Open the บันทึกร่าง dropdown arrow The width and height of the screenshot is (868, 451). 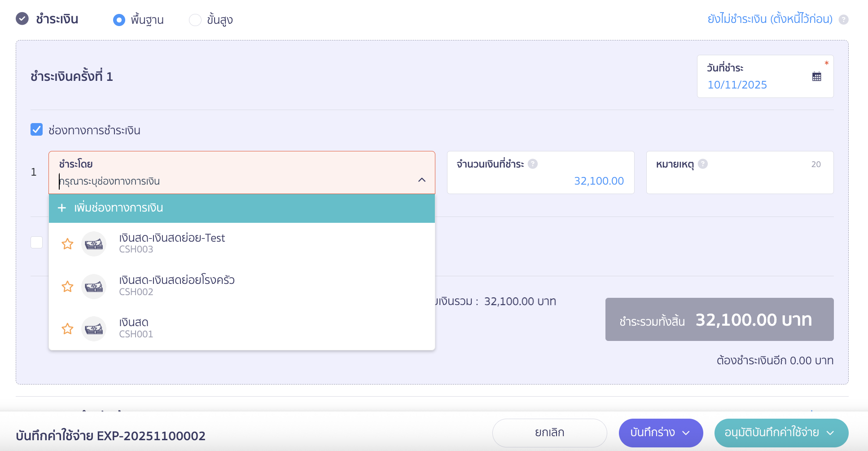686,433
